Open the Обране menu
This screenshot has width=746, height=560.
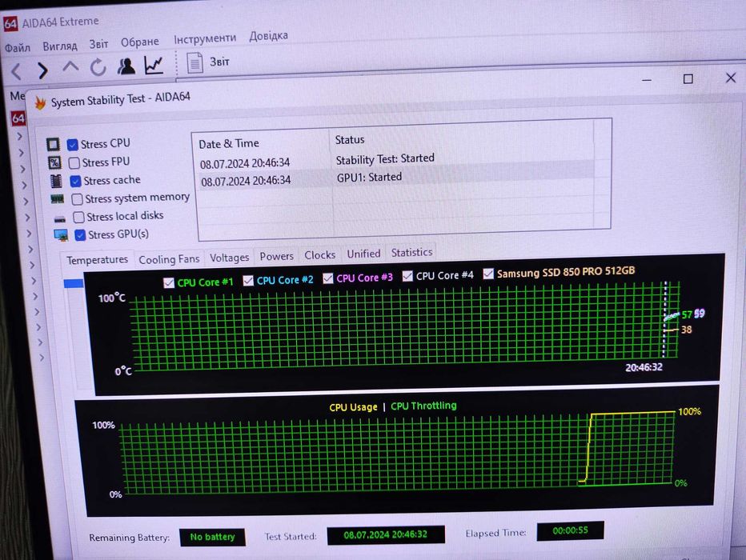tap(140, 42)
